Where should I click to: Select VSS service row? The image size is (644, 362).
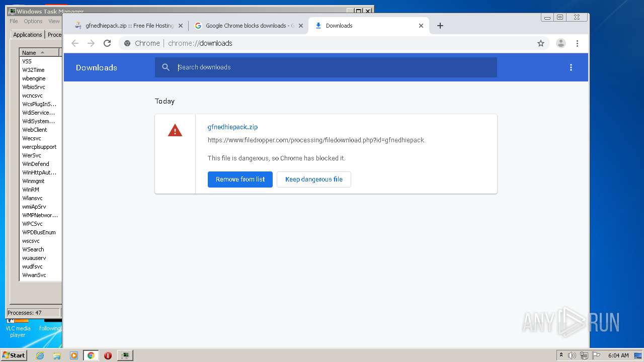coord(40,61)
